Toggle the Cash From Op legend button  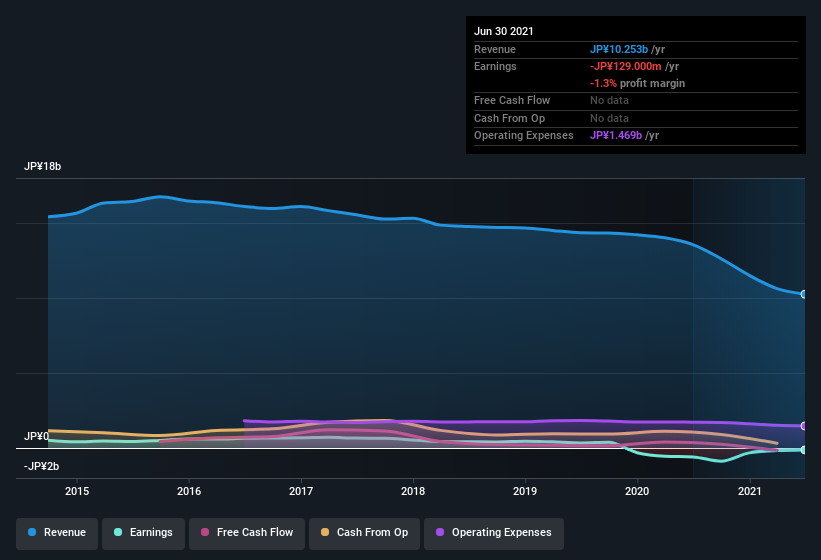point(364,533)
